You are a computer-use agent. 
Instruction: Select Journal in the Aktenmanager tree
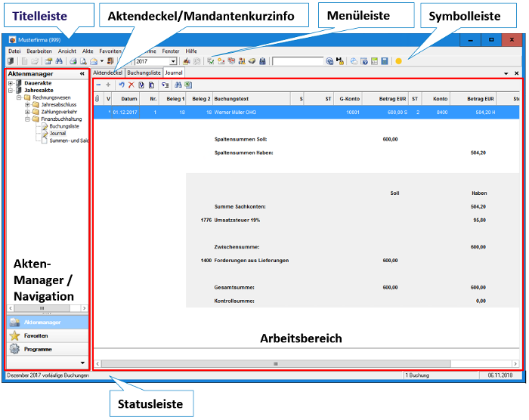click(57, 133)
